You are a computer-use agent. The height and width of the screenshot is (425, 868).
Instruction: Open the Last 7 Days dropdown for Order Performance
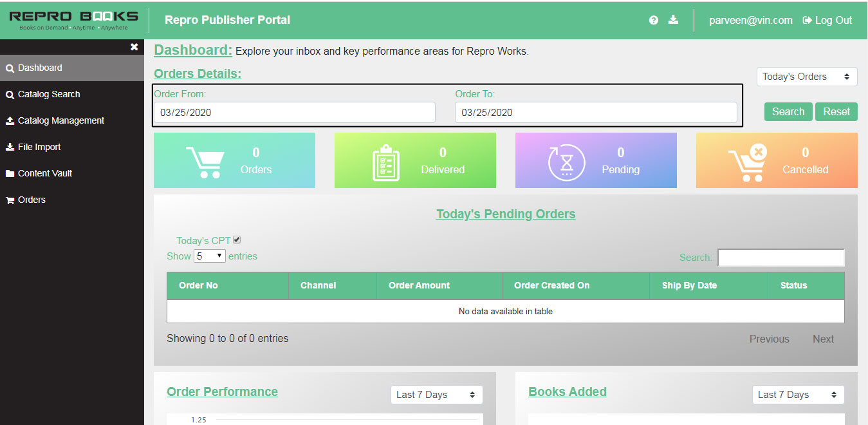click(x=436, y=394)
